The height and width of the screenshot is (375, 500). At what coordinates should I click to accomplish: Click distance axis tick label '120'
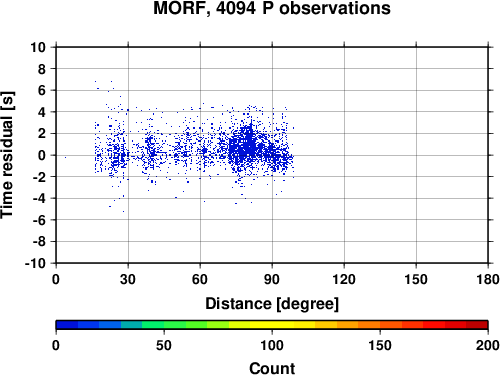coord(344,279)
